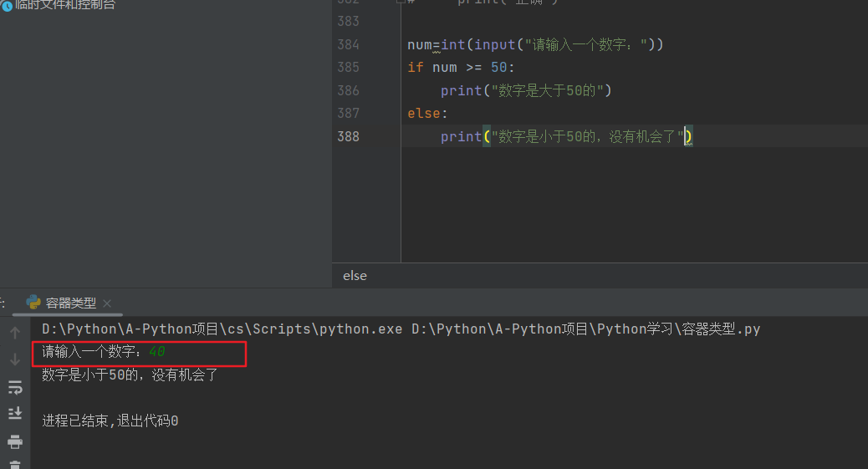Click the Python icon on 容器类型 tab
Screen dimensions: 868x469
click(33, 303)
